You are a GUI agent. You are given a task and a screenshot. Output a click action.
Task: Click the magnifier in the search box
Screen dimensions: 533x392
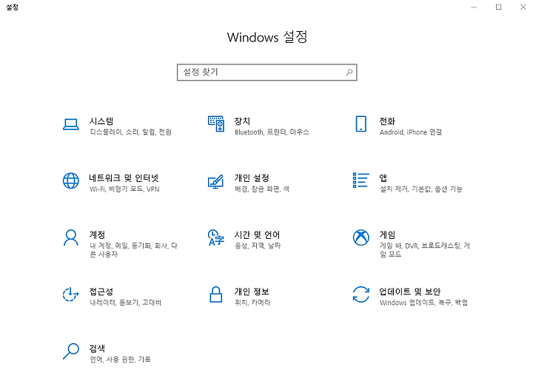pyautogui.click(x=349, y=72)
